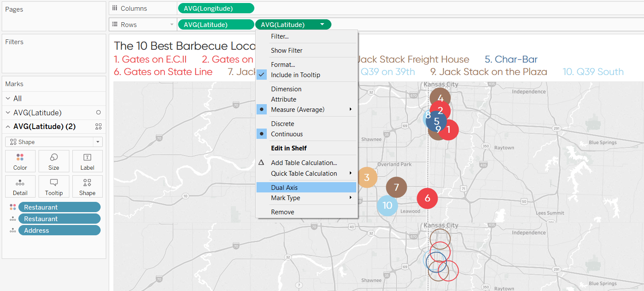The width and height of the screenshot is (644, 291).
Task: Click first AVG(Latitude) pill on Rows
Action: [x=216, y=25]
